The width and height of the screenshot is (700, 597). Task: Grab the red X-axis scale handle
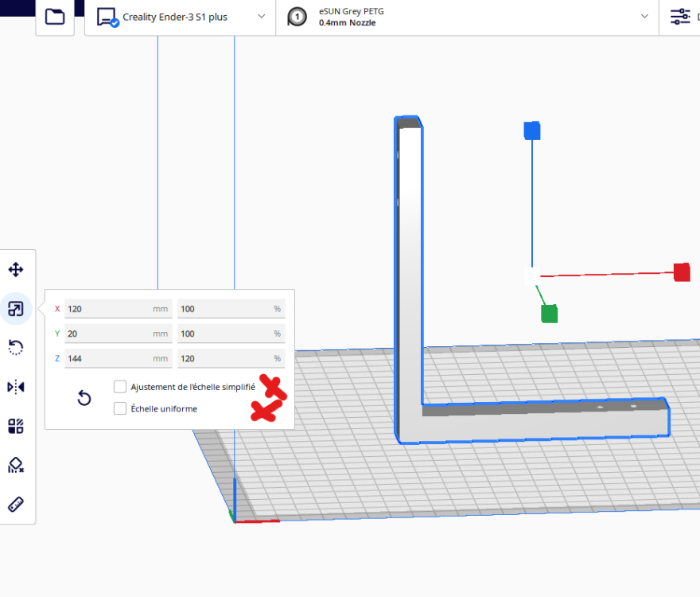coord(682,272)
